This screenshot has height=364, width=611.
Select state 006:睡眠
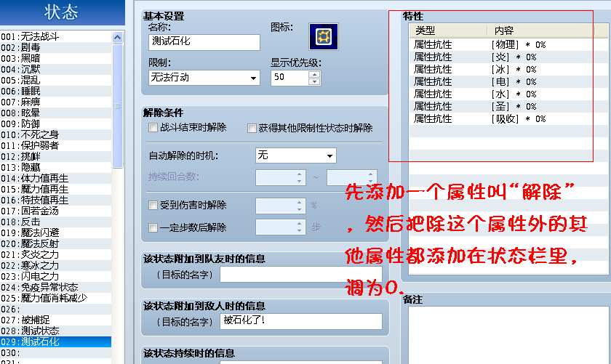[56, 91]
